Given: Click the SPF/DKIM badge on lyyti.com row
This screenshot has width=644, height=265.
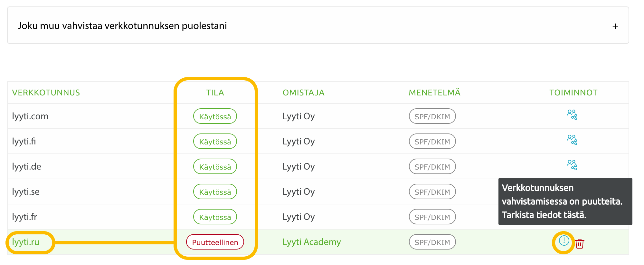Looking at the screenshot, I should tap(432, 116).
